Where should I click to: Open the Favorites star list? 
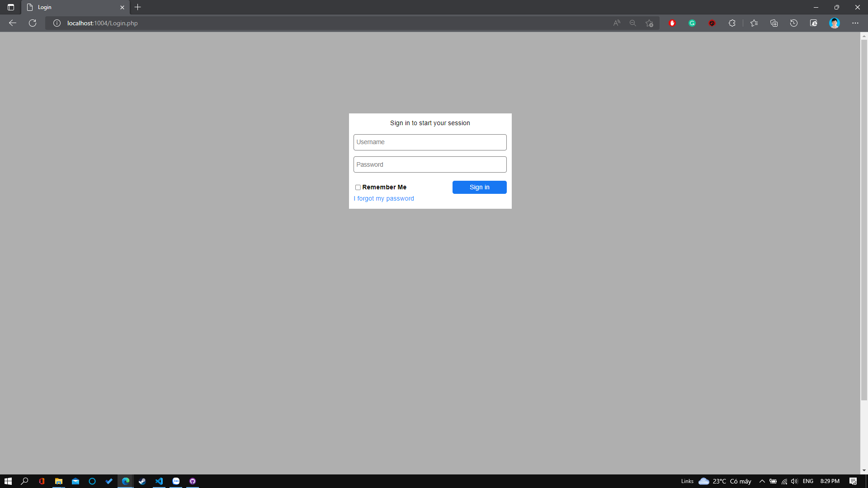click(x=754, y=23)
